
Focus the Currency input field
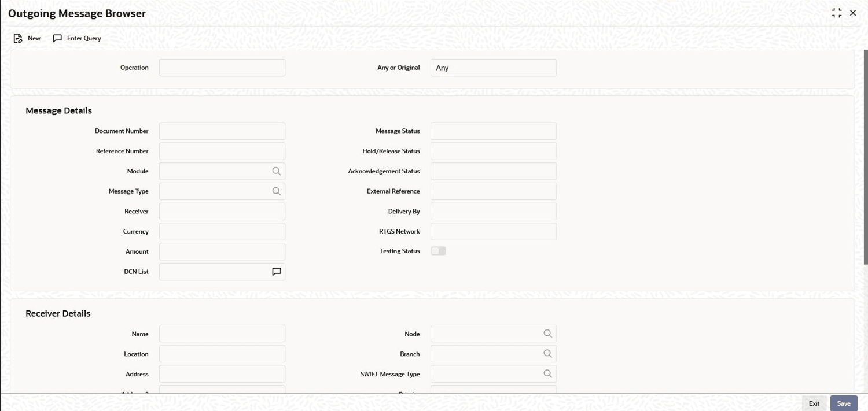click(x=222, y=232)
